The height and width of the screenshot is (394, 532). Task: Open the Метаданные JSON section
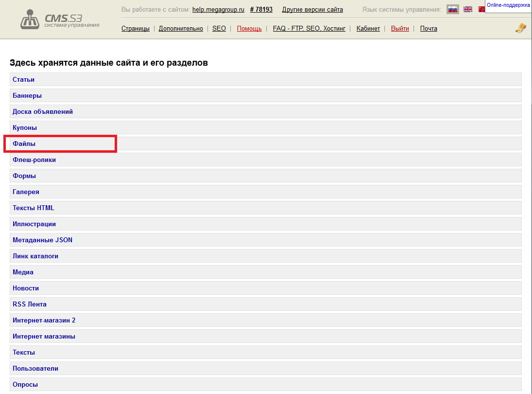(42, 240)
